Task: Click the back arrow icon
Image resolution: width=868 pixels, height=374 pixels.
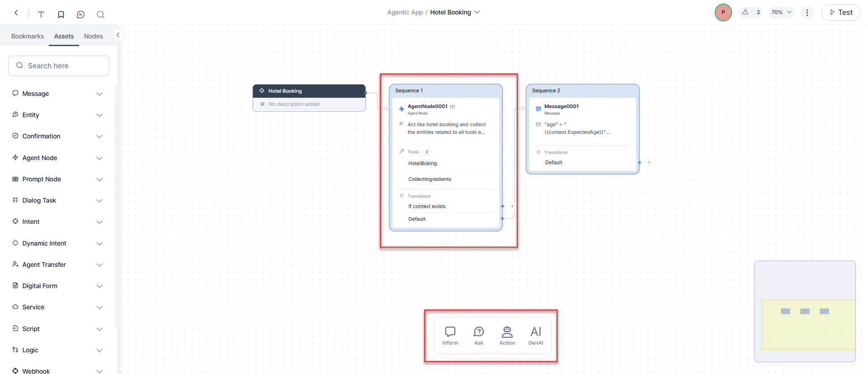Action: 16,13
